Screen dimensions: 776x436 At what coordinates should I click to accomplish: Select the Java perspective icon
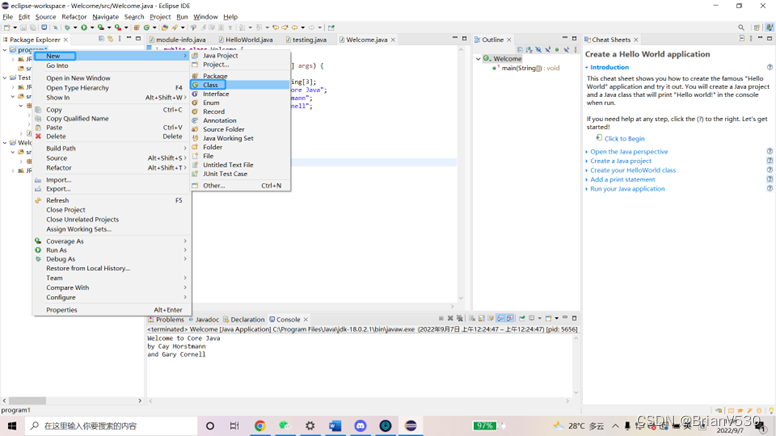[x=769, y=28]
